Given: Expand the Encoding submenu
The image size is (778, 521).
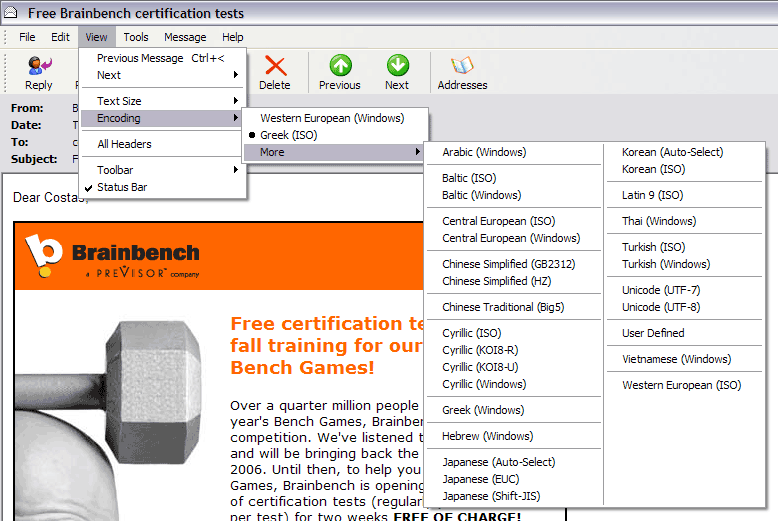Looking at the screenshot, I should (162, 118).
